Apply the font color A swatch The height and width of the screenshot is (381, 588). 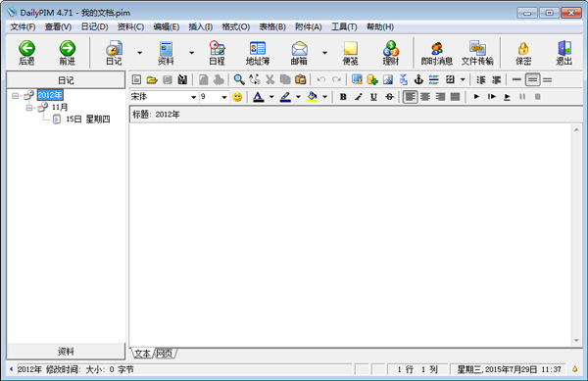coord(258,97)
